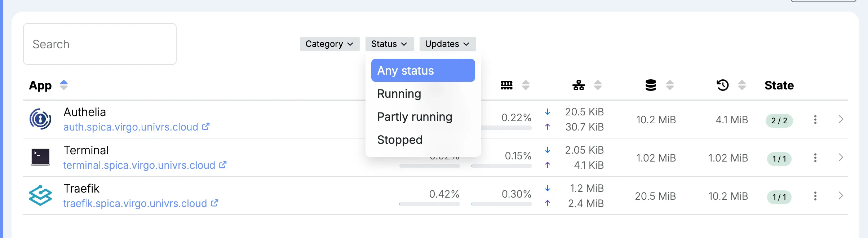The width and height of the screenshot is (868, 238).
Task: Click the Authelia app name
Action: [x=85, y=112]
